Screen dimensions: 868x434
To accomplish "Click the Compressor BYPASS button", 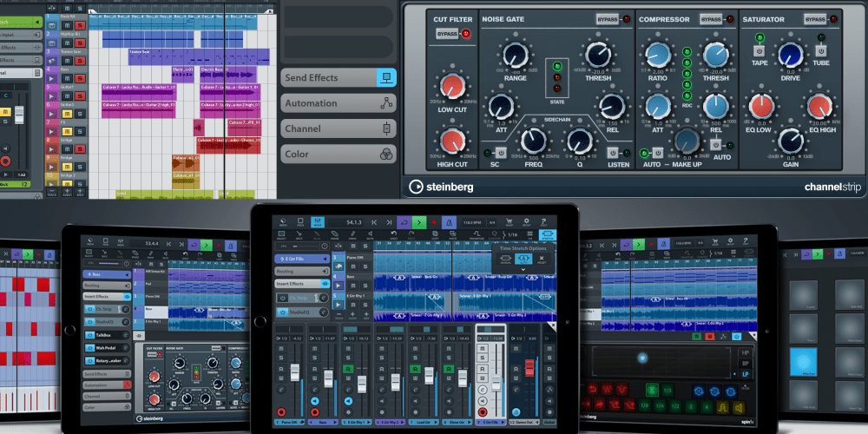I will tap(712, 19).
